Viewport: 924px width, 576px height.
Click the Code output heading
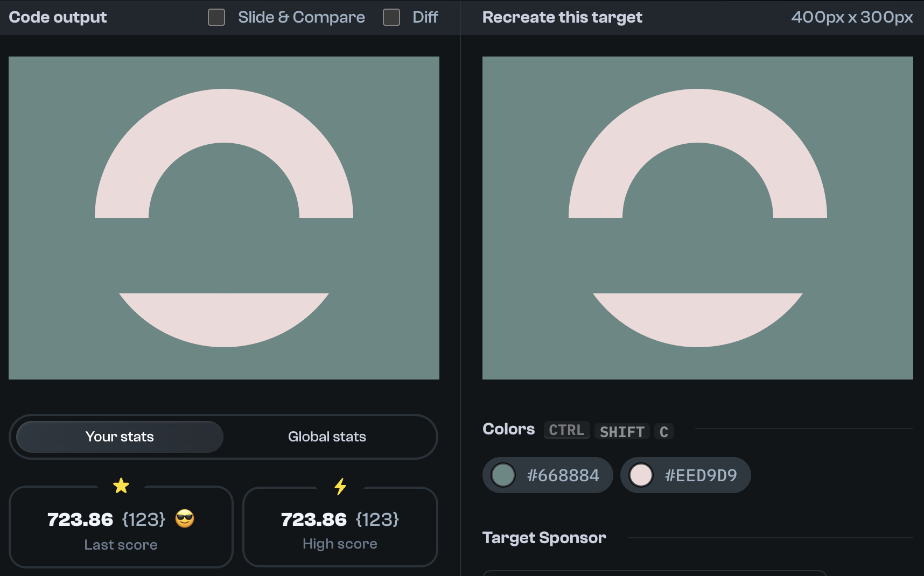[58, 17]
